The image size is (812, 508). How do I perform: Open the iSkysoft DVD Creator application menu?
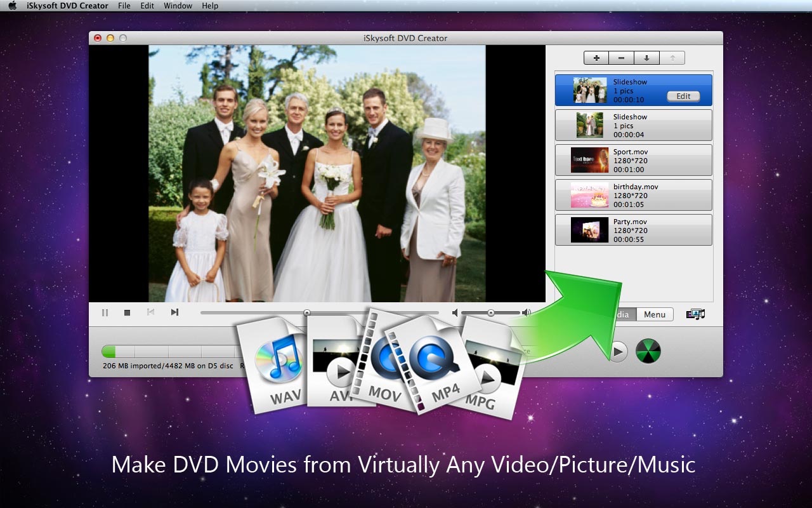67,6
